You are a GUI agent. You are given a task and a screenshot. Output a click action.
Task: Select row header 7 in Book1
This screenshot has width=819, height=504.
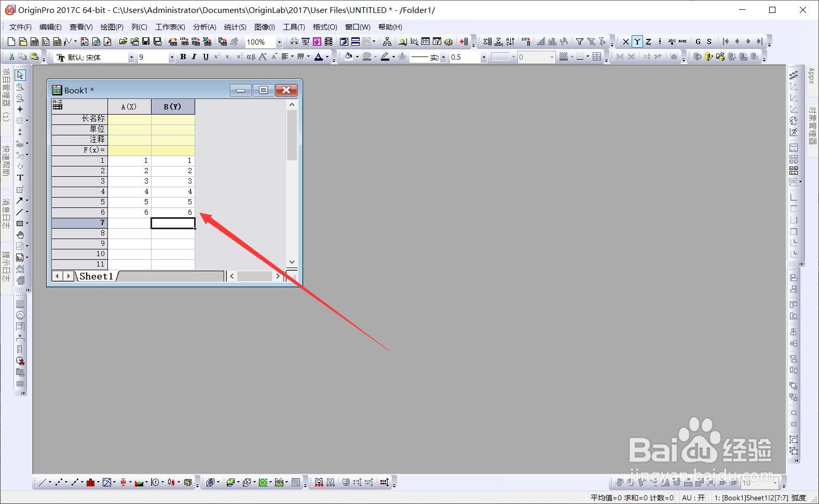(79, 223)
